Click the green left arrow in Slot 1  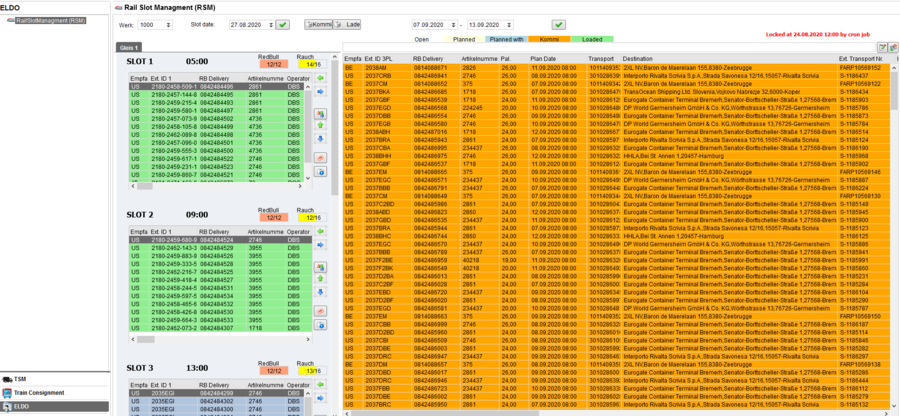(321, 77)
